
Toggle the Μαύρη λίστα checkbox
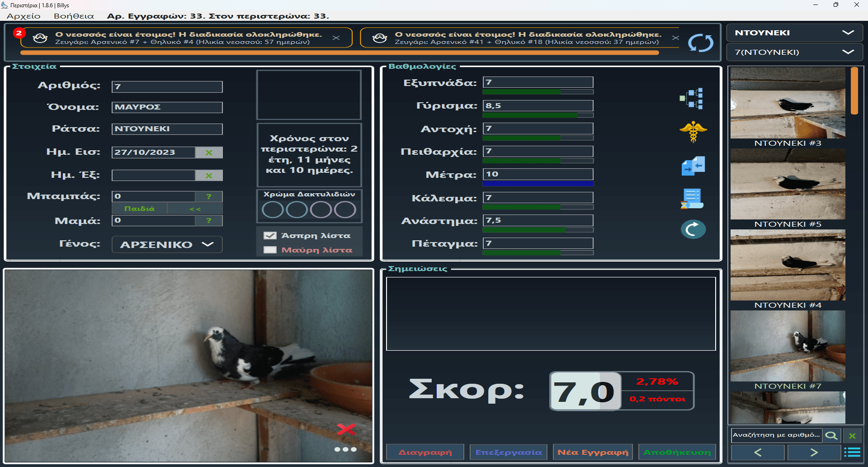click(270, 250)
